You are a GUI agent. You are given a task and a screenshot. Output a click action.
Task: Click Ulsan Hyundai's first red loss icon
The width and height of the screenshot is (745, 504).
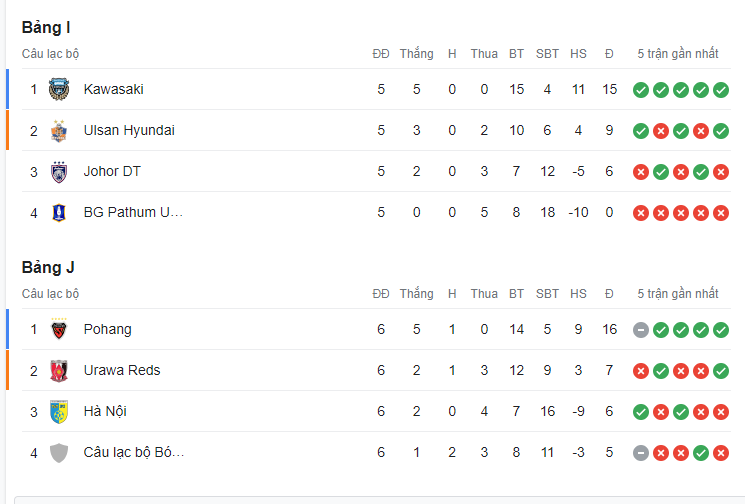(x=661, y=131)
